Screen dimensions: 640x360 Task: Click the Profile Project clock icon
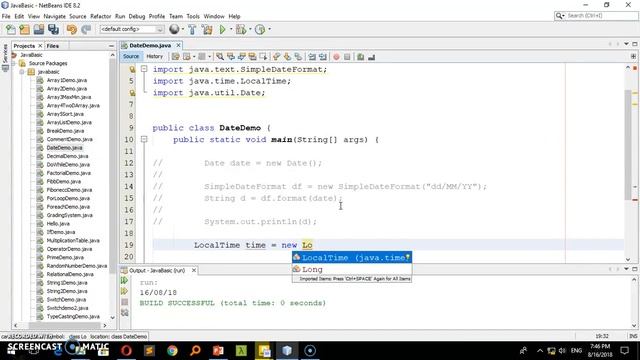(260, 29)
